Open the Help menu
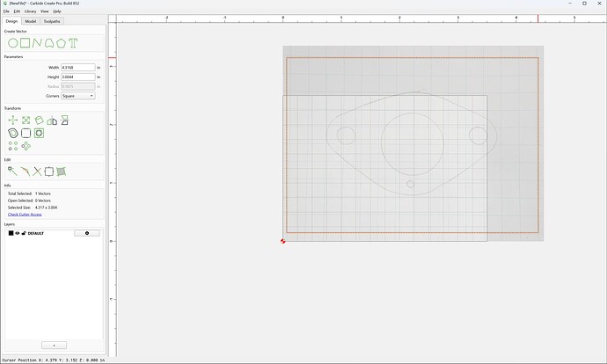The image size is (607, 364). [57, 11]
